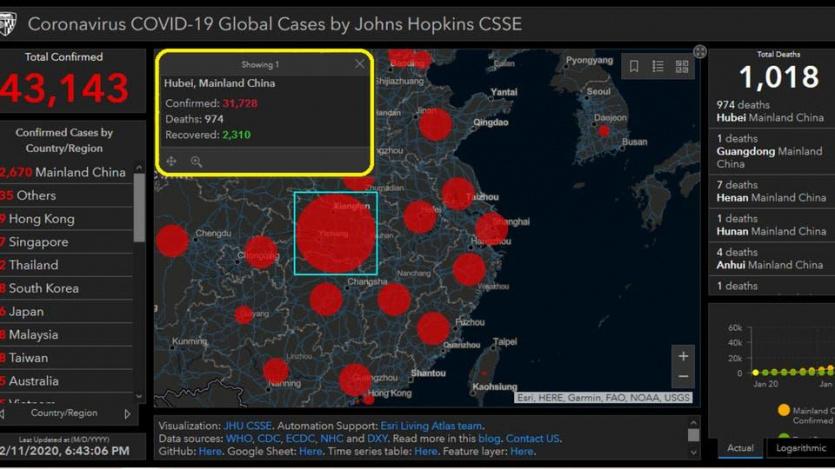Switch chart to Logarithmic tab
Viewport: 835px width, 469px height.
(801, 448)
